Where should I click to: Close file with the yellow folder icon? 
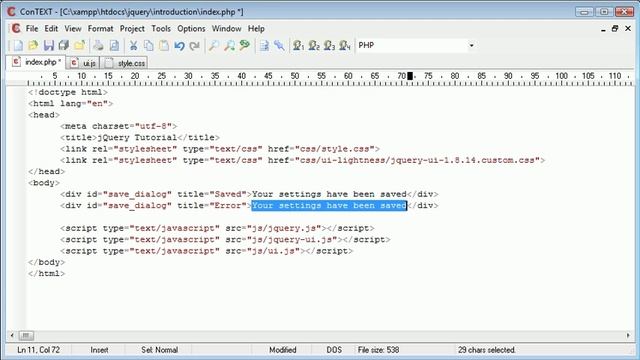tap(80, 45)
